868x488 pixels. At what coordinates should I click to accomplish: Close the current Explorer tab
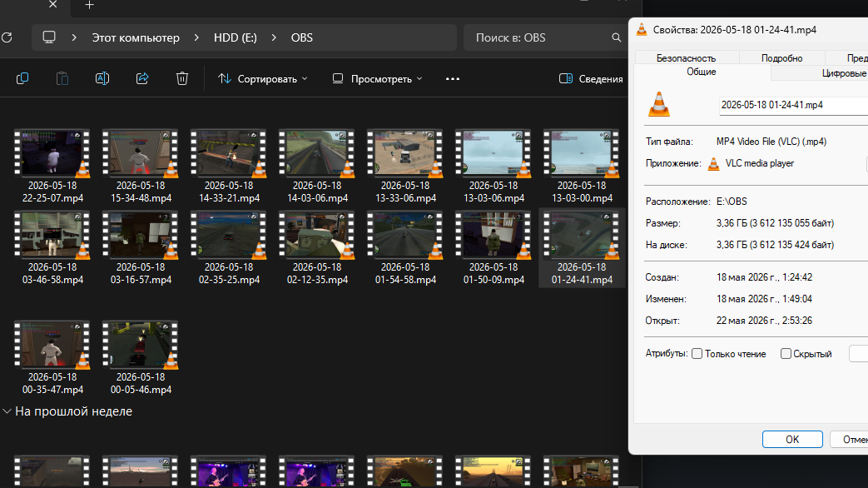coord(52,4)
